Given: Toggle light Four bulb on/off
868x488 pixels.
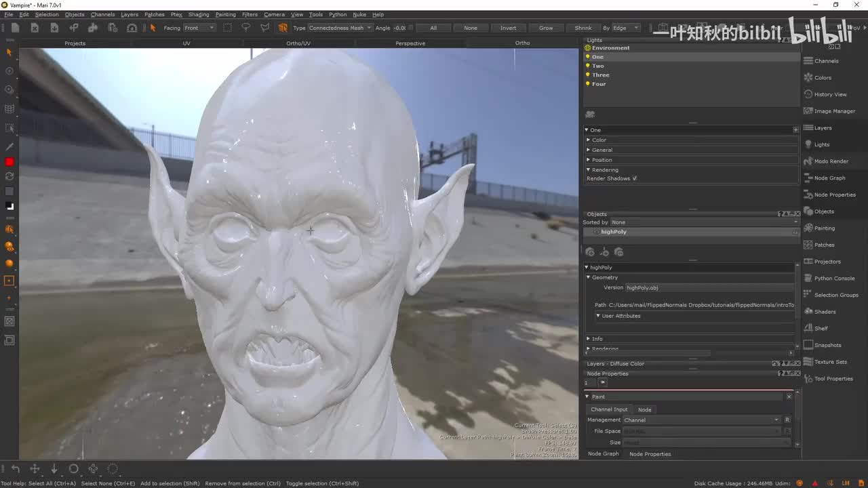Looking at the screenshot, I should pyautogui.click(x=588, y=83).
